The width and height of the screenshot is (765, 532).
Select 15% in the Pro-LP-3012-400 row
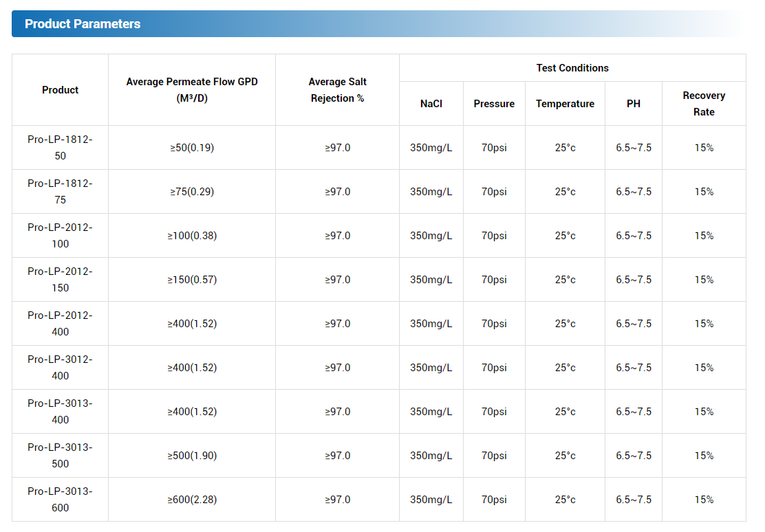tap(704, 367)
